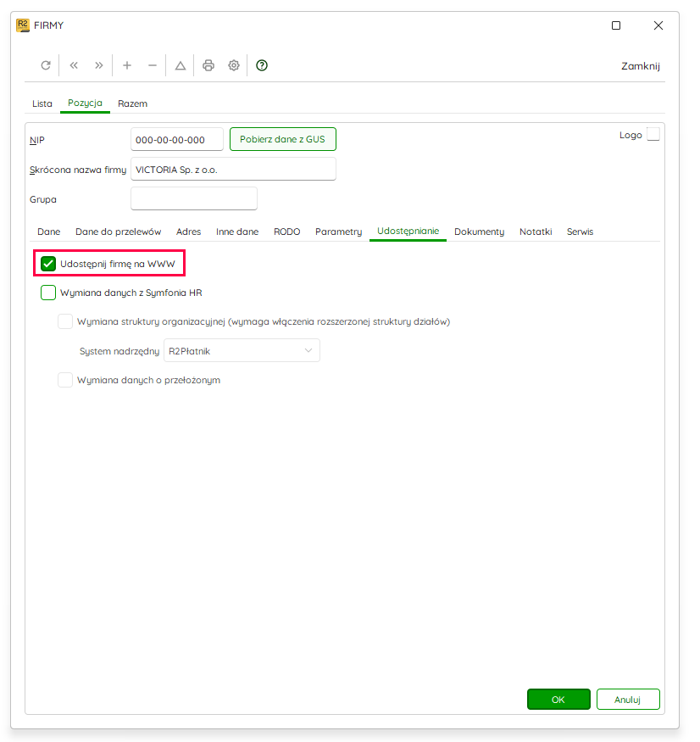The image size is (700, 742).
Task: Click the Skrócona nazwa firmy field
Action: pos(233,169)
